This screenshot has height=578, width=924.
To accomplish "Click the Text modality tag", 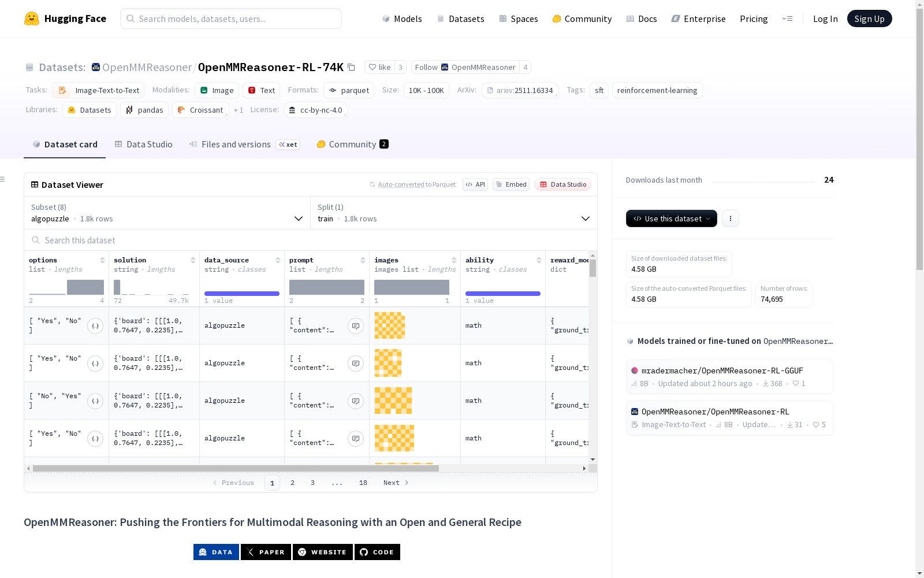I will pos(262,90).
